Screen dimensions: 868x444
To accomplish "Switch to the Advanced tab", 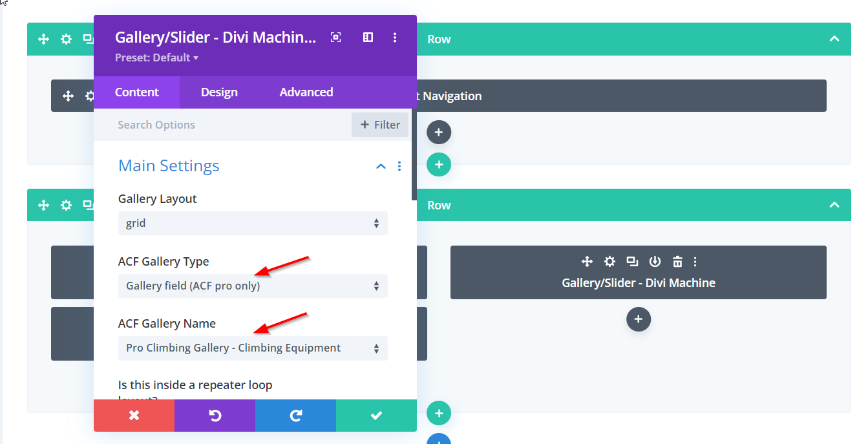I will pyautogui.click(x=306, y=92).
